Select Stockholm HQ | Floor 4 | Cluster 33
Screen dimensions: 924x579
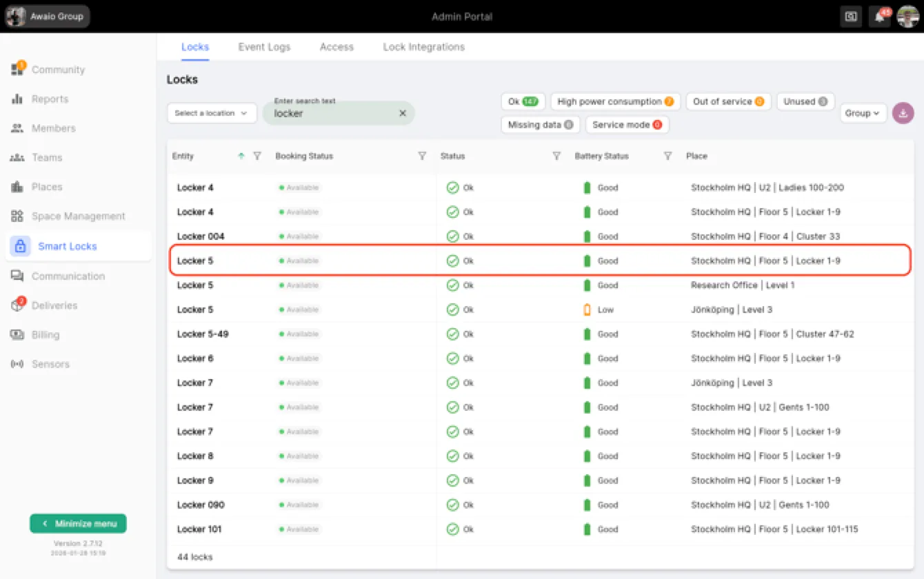(765, 236)
